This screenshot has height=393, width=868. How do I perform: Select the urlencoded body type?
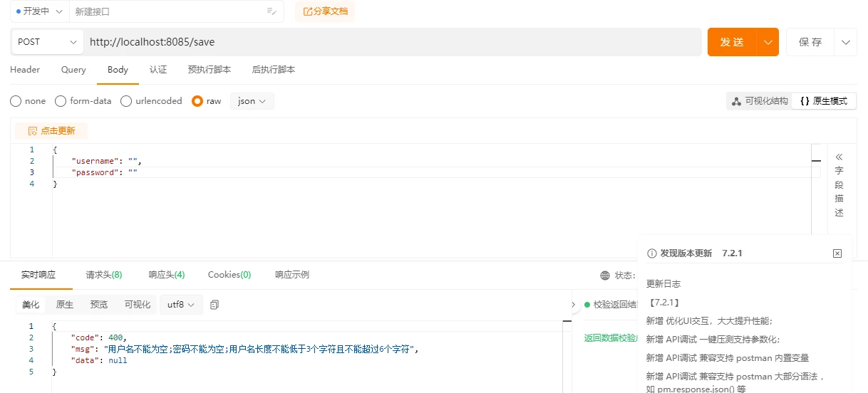(x=126, y=101)
